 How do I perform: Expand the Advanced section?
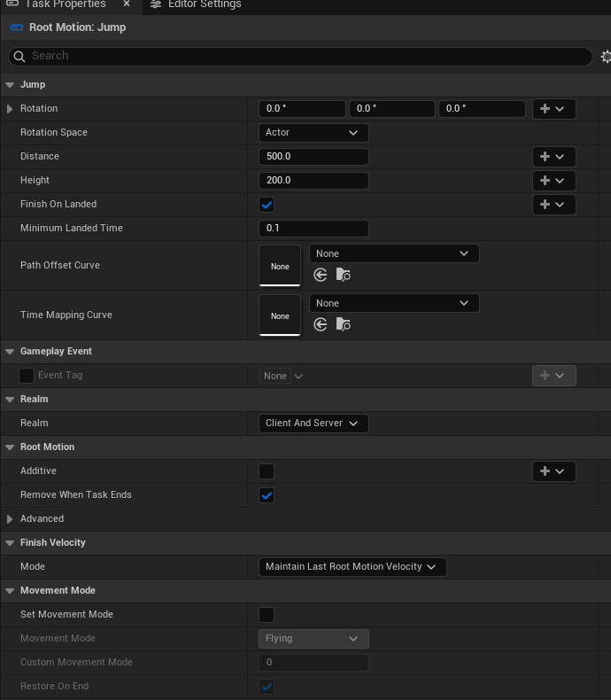10,519
